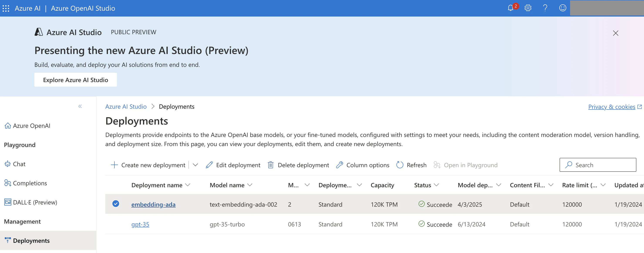Click the Updated at column header
The image size is (644, 253).
coord(629,185)
